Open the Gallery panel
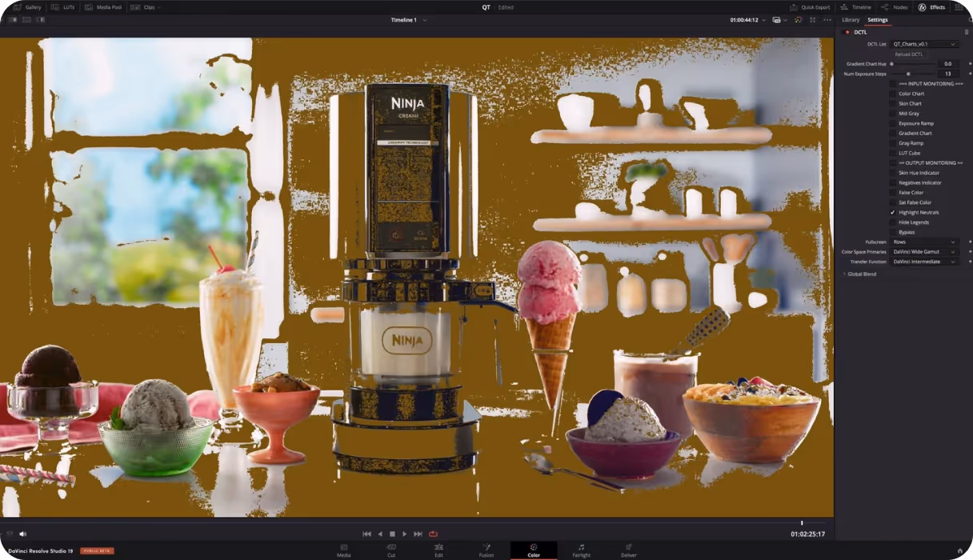973x560 pixels. pyautogui.click(x=26, y=7)
